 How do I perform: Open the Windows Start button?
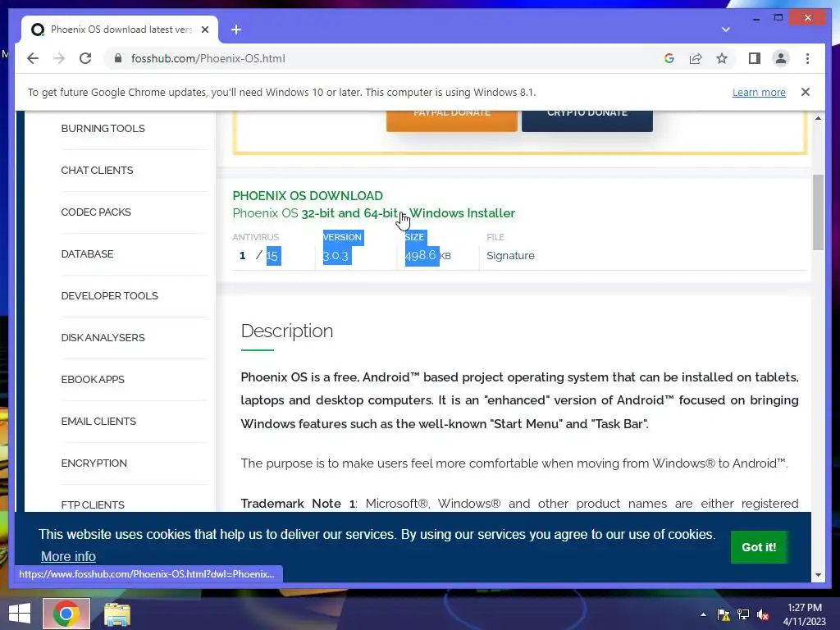[x=20, y=614]
